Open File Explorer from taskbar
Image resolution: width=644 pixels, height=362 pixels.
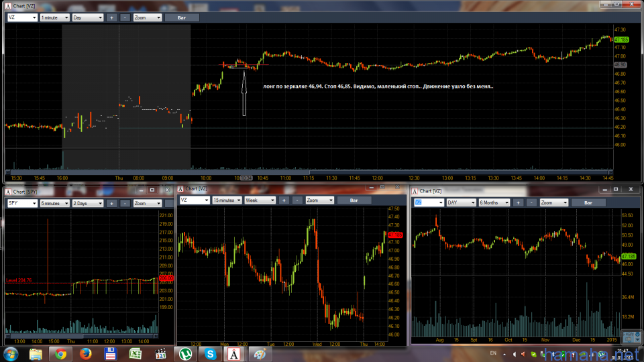pyautogui.click(x=36, y=354)
